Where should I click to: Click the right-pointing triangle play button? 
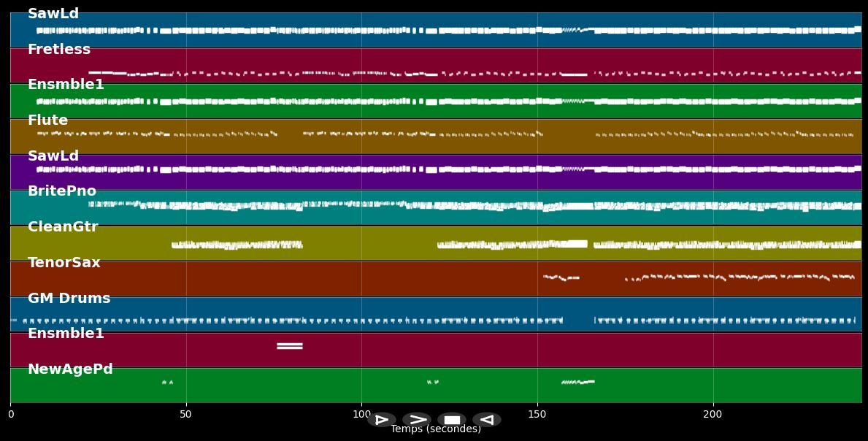tap(381, 420)
